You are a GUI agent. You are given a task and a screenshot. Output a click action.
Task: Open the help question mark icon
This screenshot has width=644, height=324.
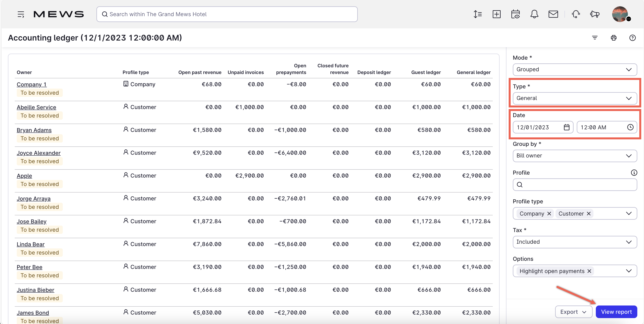(x=632, y=38)
